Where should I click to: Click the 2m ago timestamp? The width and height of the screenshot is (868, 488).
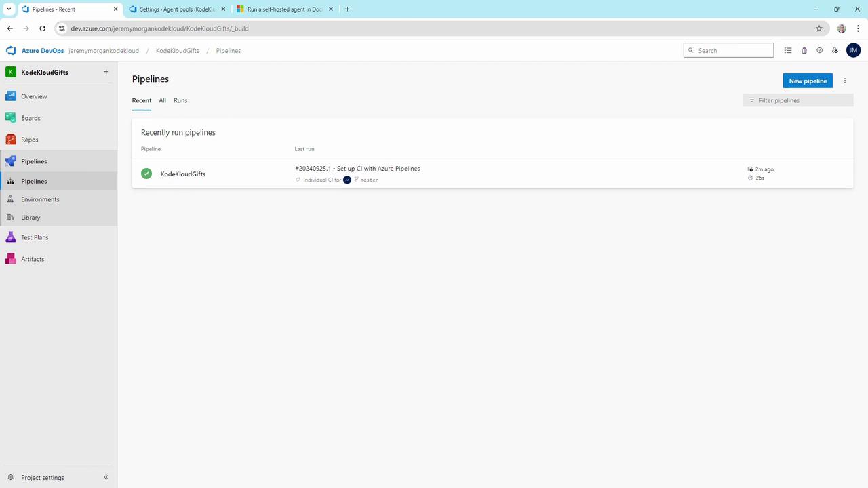click(764, 169)
